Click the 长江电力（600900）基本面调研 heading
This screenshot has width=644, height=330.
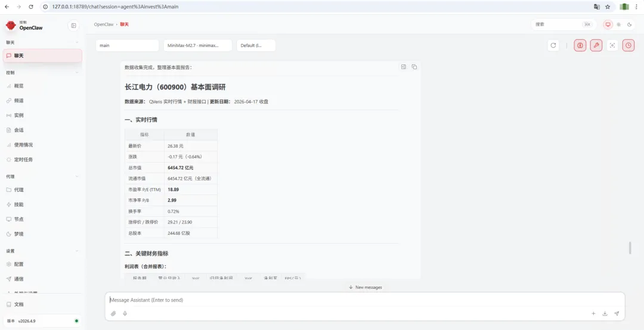click(175, 87)
